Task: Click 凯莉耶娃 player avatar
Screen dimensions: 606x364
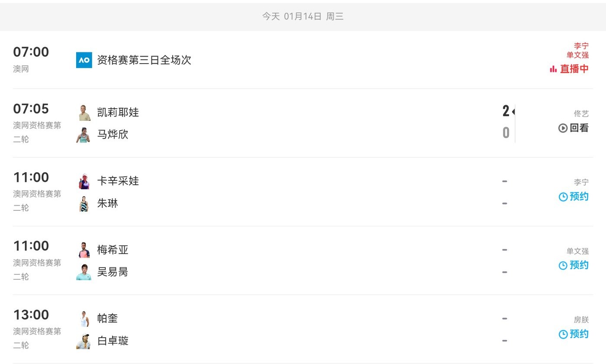Action: (84, 113)
